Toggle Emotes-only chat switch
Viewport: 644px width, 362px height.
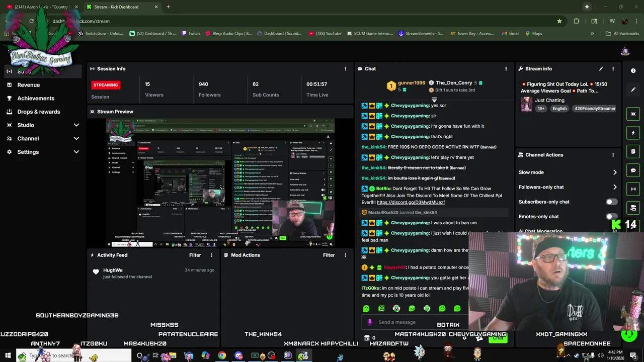(611, 217)
